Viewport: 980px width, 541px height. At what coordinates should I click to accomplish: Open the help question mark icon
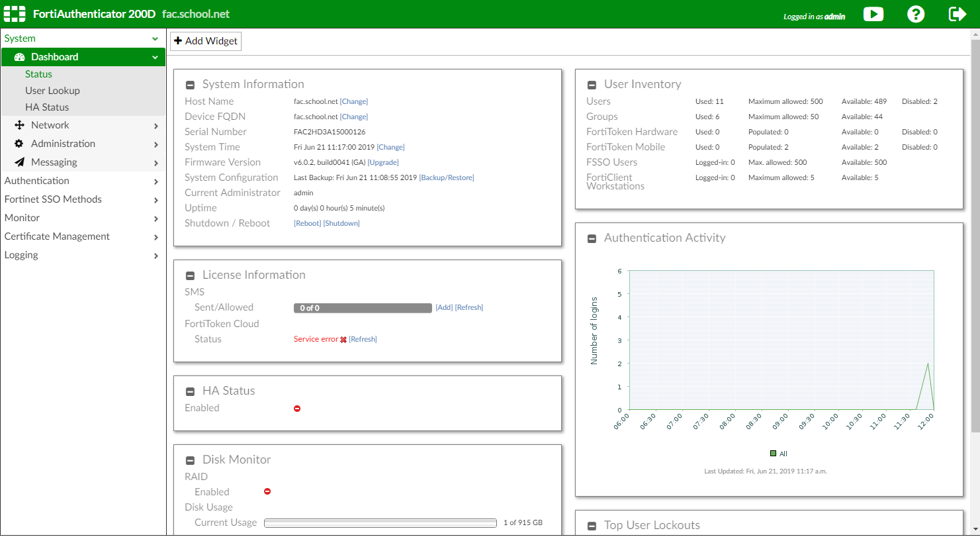pyautogui.click(x=915, y=14)
